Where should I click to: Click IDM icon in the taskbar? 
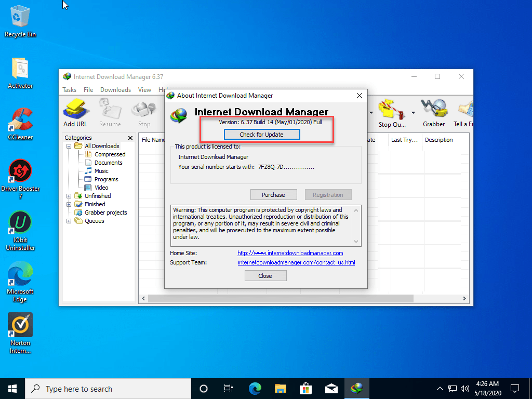(x=357, y=389)
